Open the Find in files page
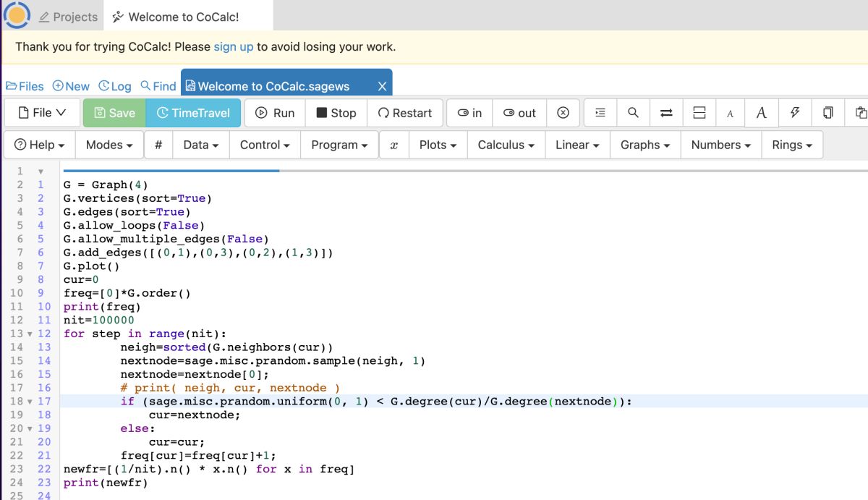868x500 pixels. (158, 86)
